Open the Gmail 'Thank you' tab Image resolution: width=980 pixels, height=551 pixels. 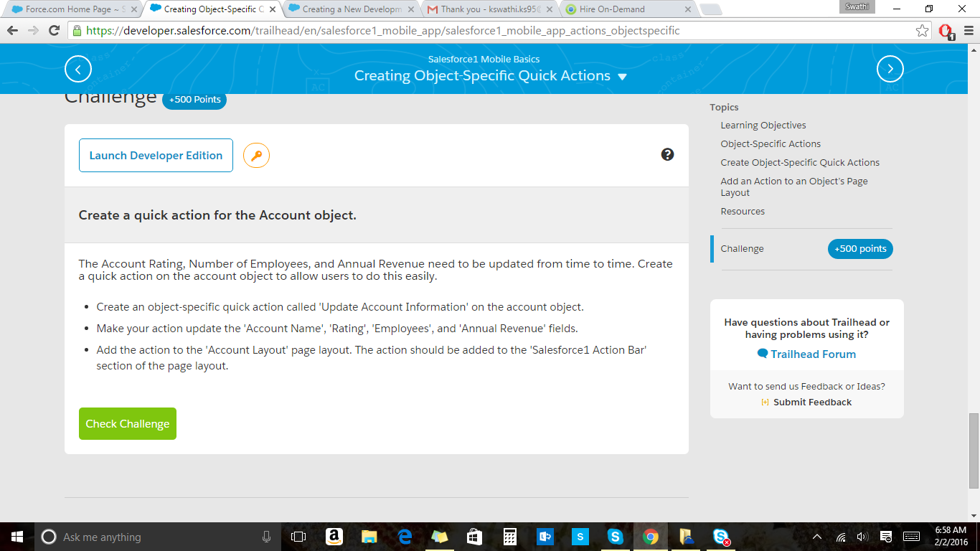pyautogui.click(x=490, y=9)
